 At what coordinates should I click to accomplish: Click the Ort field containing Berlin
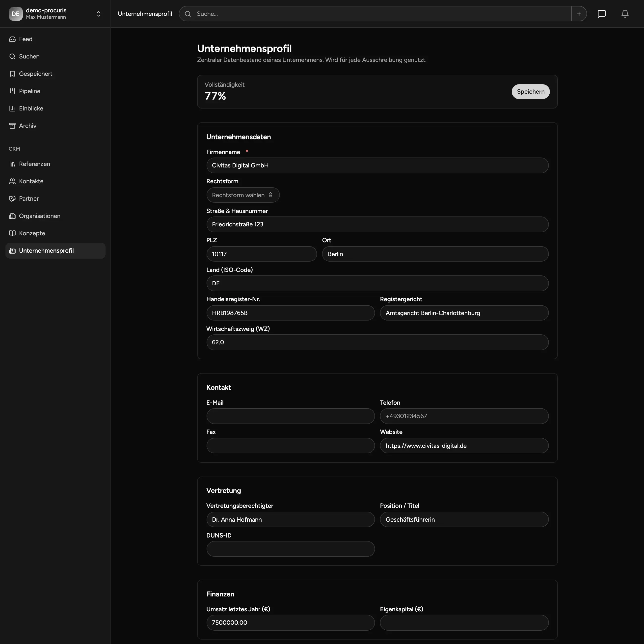pyautogui.click(x=435, y=254)
